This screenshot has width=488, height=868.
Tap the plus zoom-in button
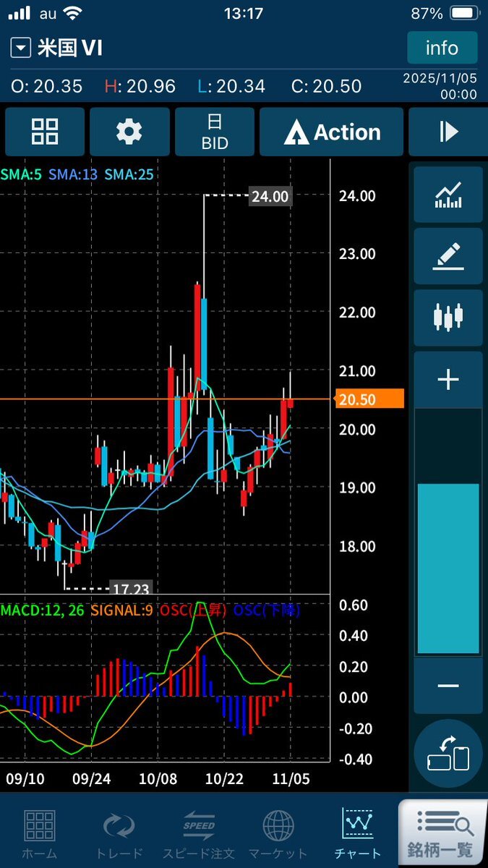point(448,380)
